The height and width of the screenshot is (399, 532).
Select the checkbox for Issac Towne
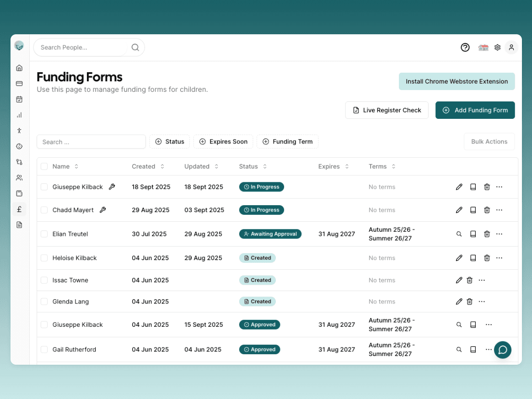point(44,280)
